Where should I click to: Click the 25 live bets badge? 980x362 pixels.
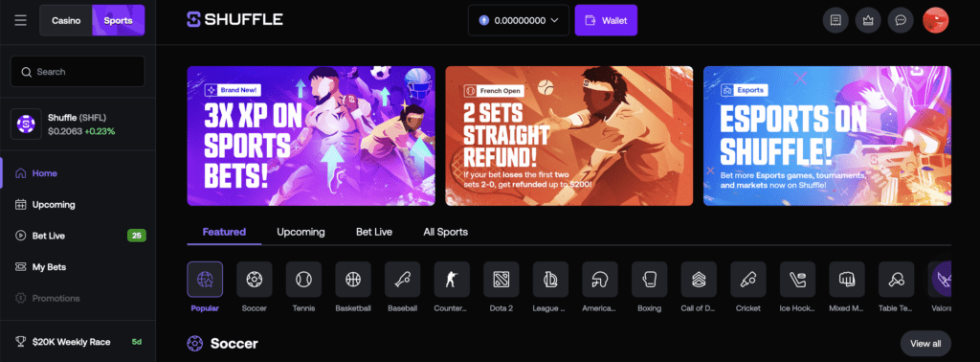[x=136, y=236]
